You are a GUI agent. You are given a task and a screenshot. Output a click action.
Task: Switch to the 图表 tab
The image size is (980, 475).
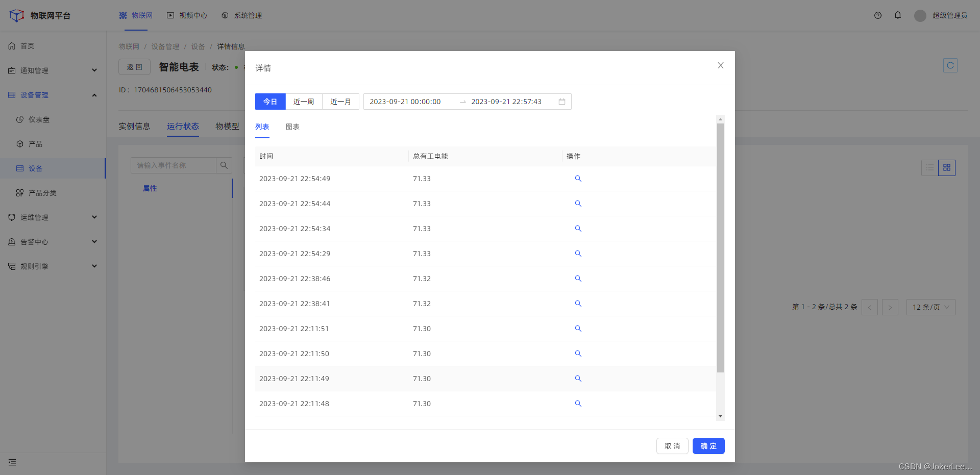[x=292, y=127]
